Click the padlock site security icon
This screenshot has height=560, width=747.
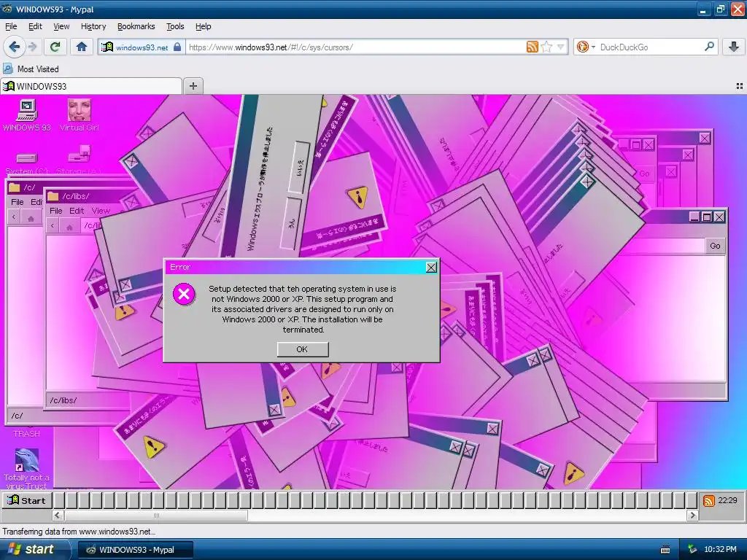point(177,47)
